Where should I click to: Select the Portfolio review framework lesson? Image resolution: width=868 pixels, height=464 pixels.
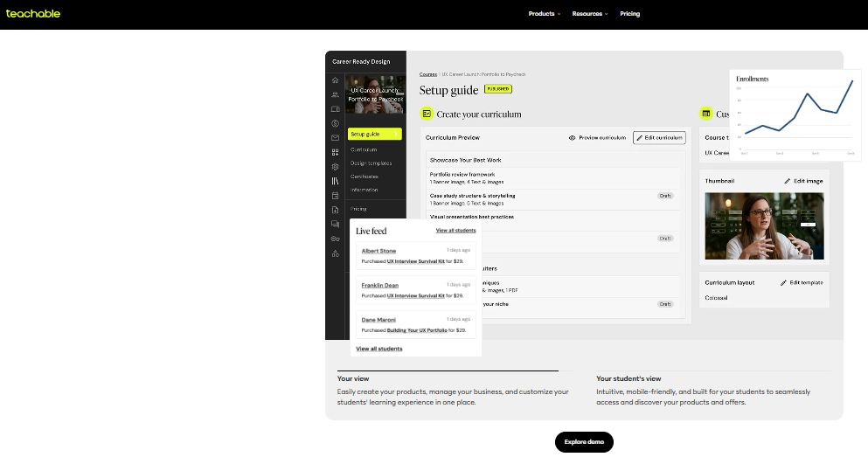(x=462, y=175)
